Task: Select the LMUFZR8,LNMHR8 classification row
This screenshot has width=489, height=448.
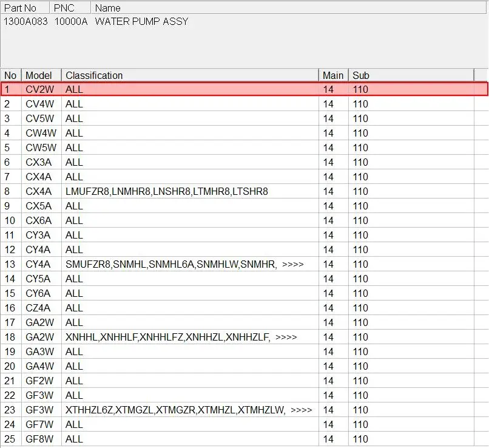Action: pyautogui.click(x=244, y=191)
